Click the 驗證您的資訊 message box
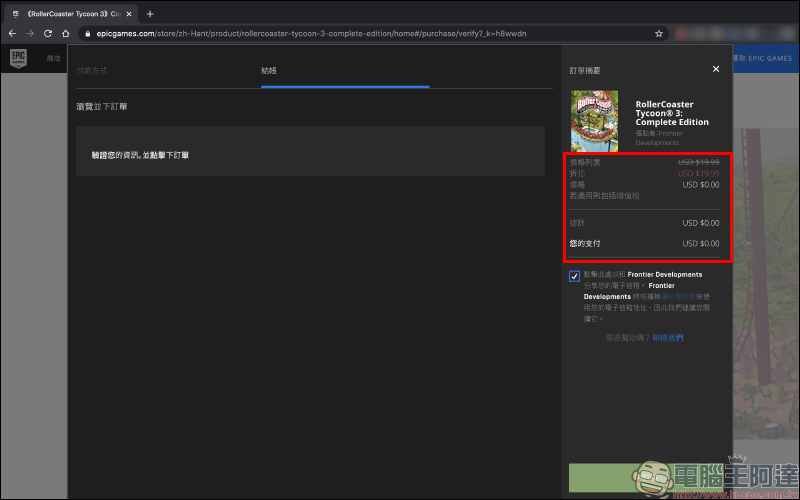 tap(310, 152)
